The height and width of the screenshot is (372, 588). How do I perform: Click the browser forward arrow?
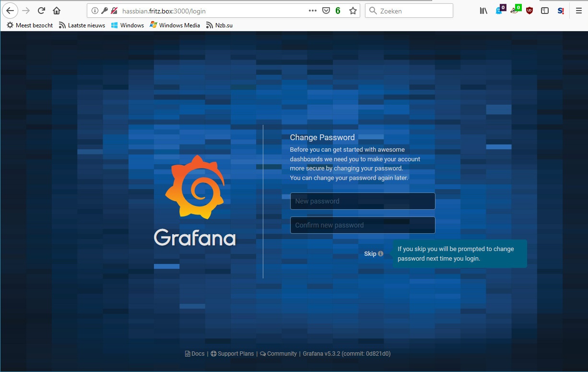point(26,11)
